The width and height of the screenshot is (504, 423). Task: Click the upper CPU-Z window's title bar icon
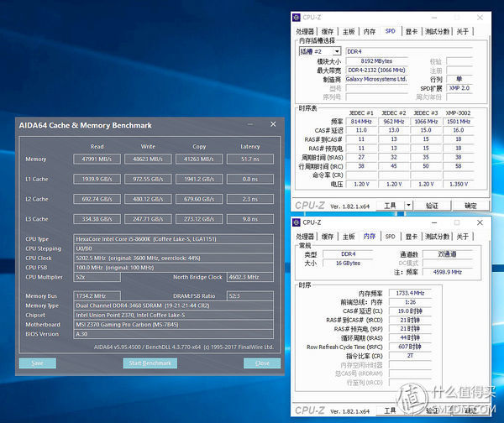pyautogui.click(x=297, y=18)
